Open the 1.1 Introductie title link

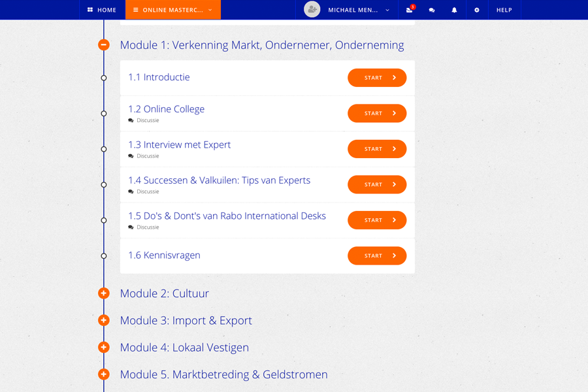(x=159, y=77)
